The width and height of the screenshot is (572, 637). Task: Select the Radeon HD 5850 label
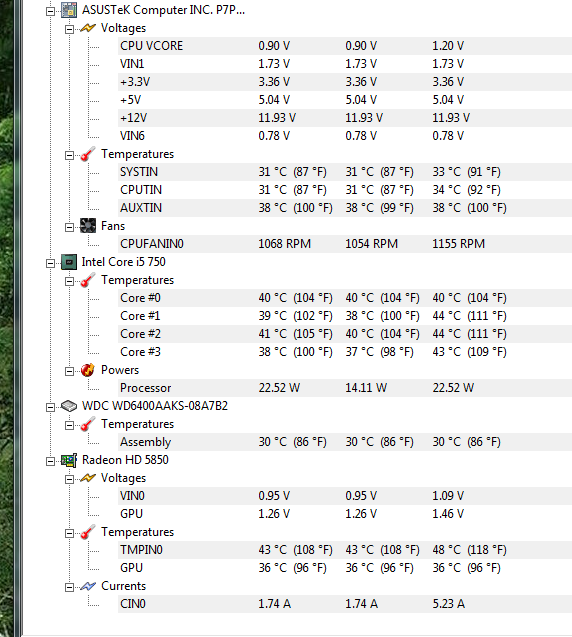click(125, 460)
